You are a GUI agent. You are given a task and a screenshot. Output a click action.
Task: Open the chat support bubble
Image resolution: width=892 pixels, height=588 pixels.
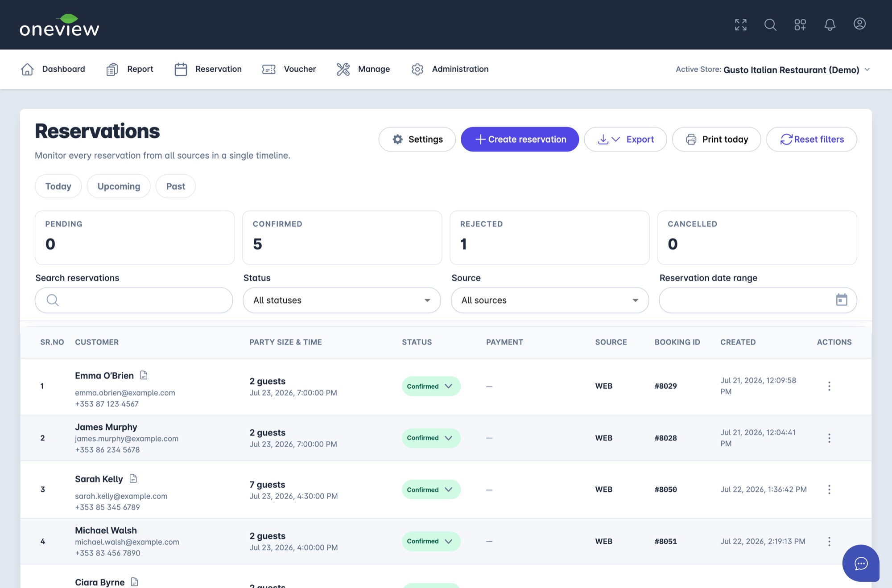(861, 563)
